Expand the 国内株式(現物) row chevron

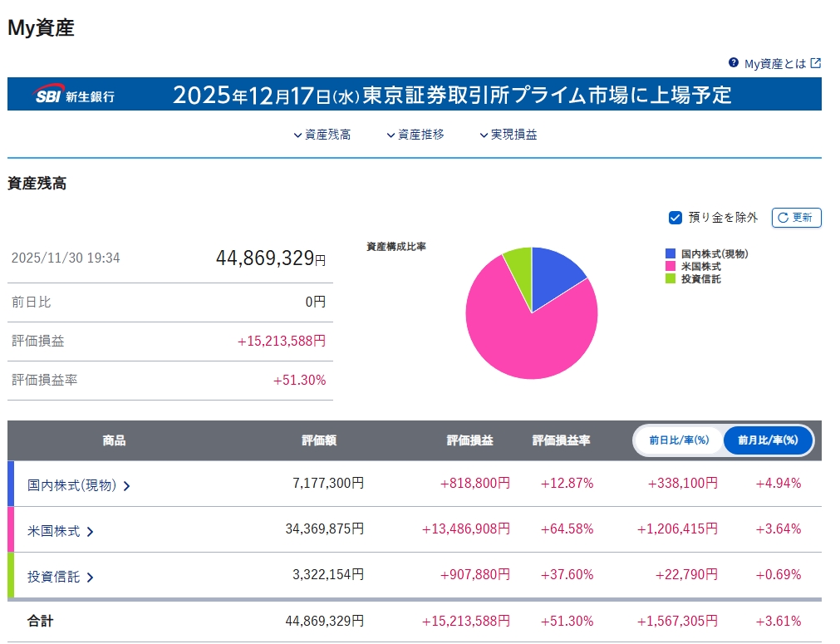click(126, 486)
